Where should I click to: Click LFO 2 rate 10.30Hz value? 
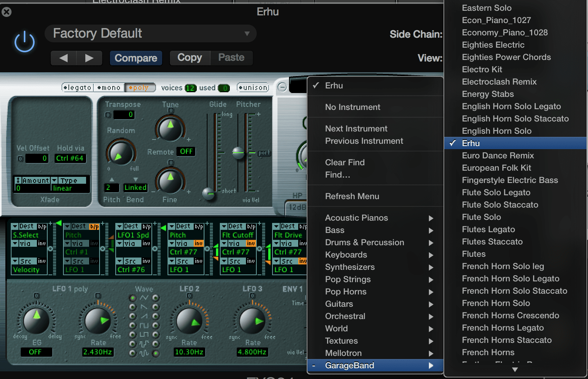[189, 352]
